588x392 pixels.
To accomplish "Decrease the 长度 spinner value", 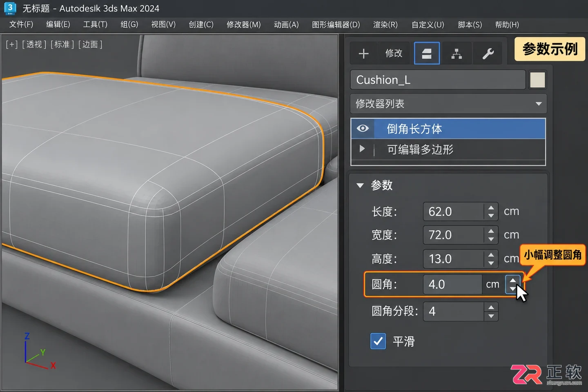I will (x=491, y=216).
